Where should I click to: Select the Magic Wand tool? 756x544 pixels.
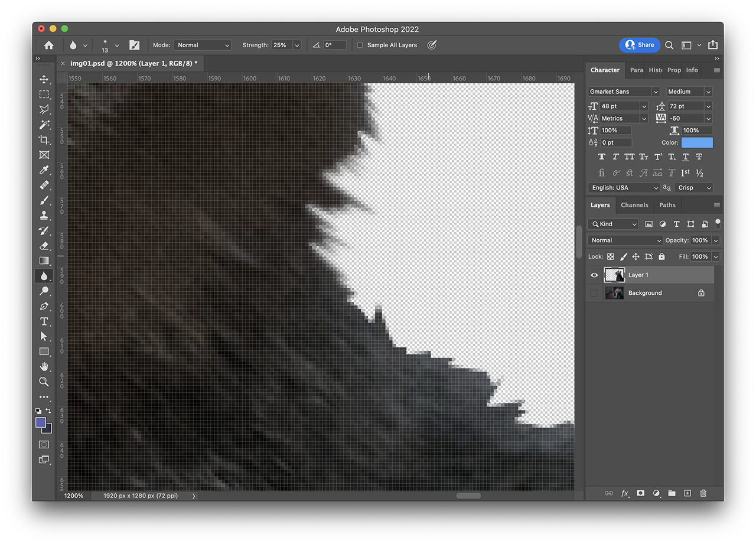click(x=44, y=125)
